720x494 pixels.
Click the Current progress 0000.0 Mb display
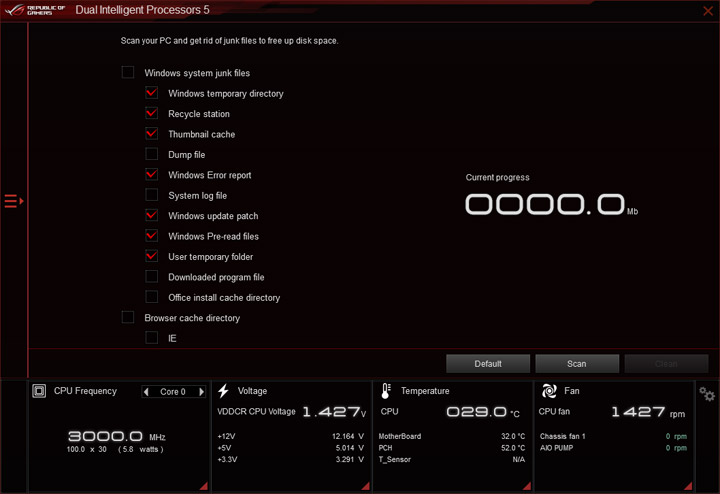(551, 204)
